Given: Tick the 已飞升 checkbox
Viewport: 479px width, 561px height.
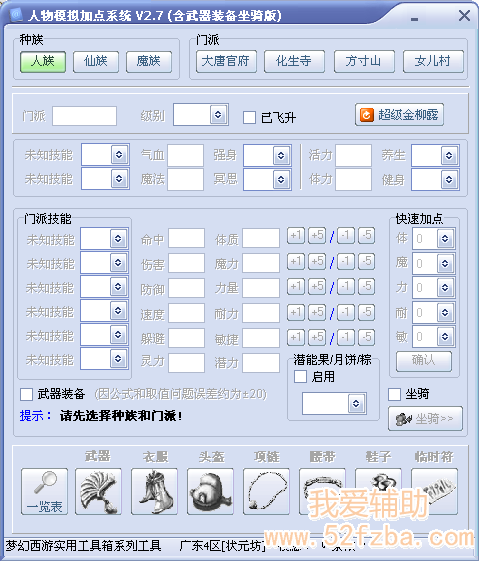Looking at the screenshot, I should click(x=249, y=117).
